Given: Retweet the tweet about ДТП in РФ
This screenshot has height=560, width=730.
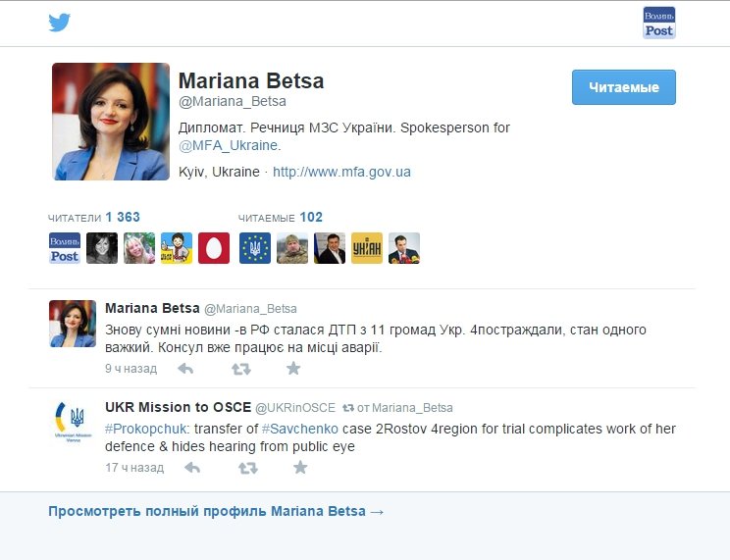Looking at the screenshot, I should tap(241, 369).
